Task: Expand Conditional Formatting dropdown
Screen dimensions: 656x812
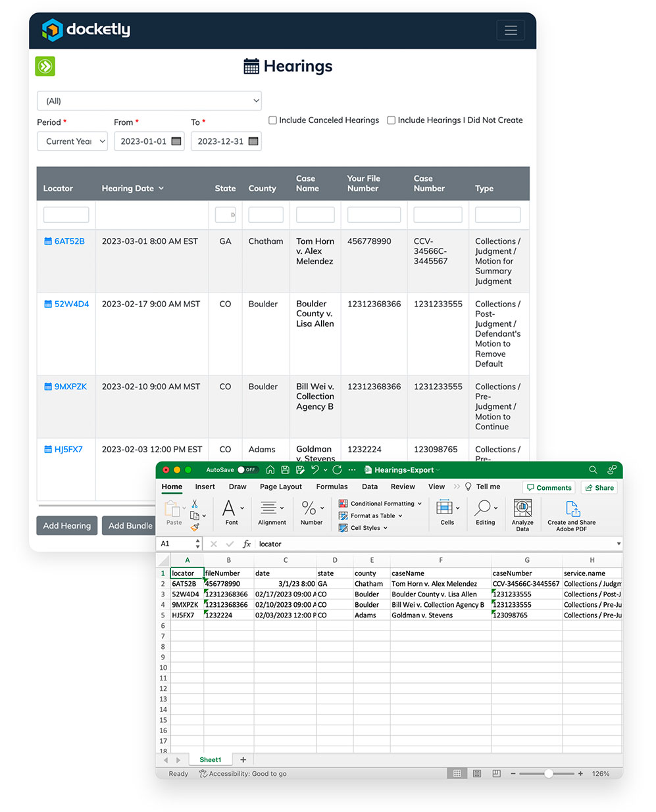Action: 420,504
